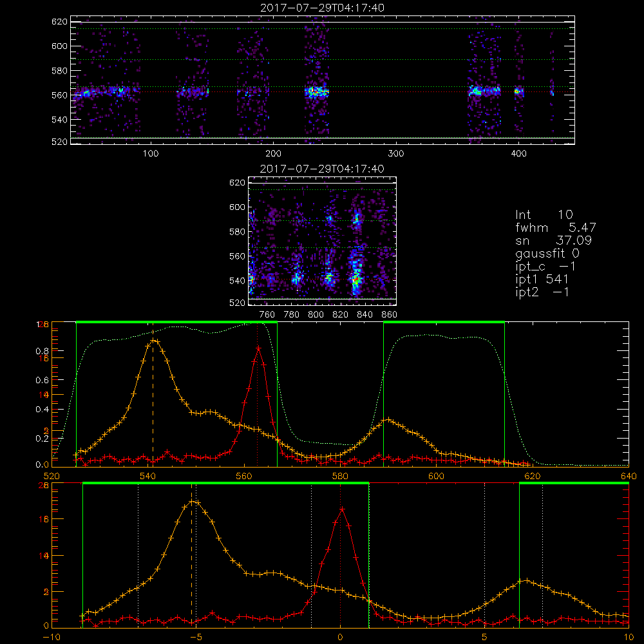Click the bright spot near 400 in wide spectrogram
Viewport: 644px width, 644px height.
point(519,91)
